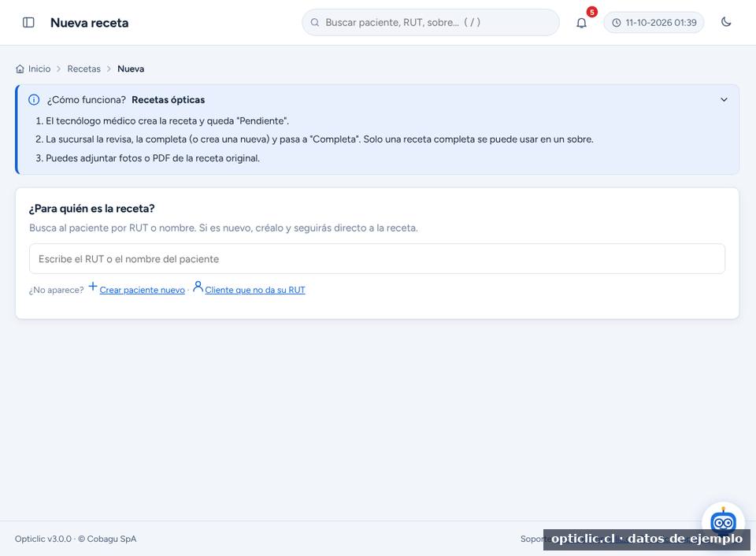
Task: Focus the global patient search box
Action: (x=431, y=23)
